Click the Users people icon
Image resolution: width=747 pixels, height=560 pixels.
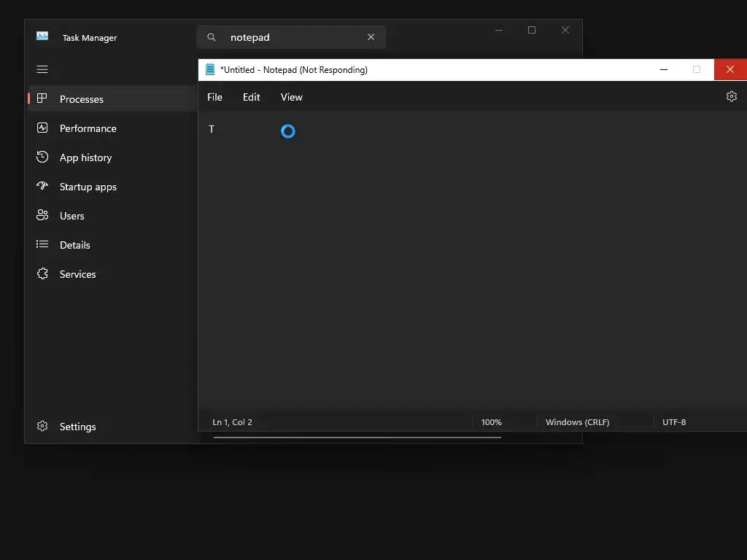click(42, 215)
